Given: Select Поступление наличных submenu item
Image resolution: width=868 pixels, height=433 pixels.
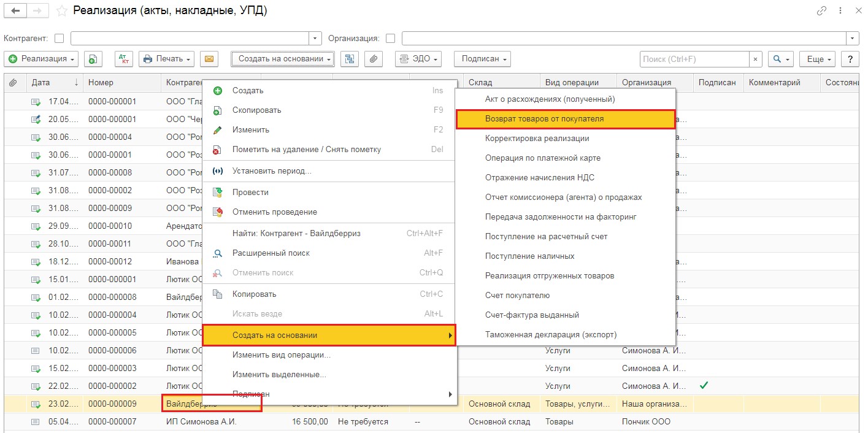Looking at the screenshot, I should pyautogui.click(x=566, y=256).
